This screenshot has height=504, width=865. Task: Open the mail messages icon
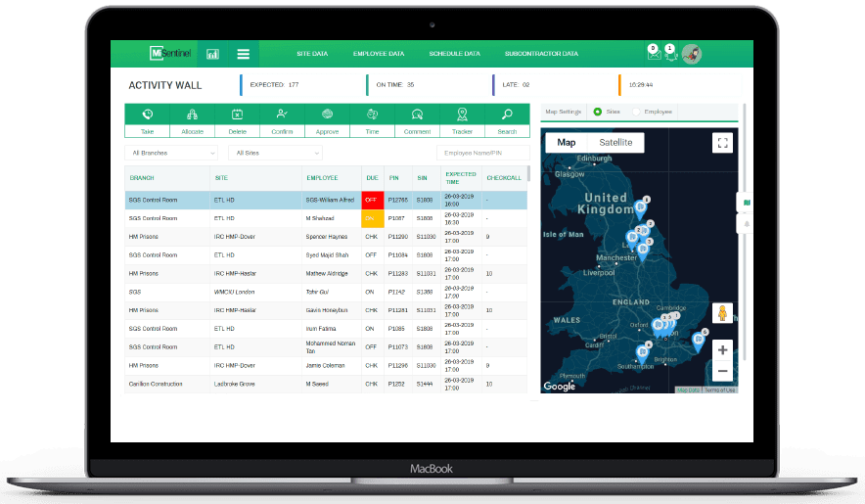pos(654,53)
